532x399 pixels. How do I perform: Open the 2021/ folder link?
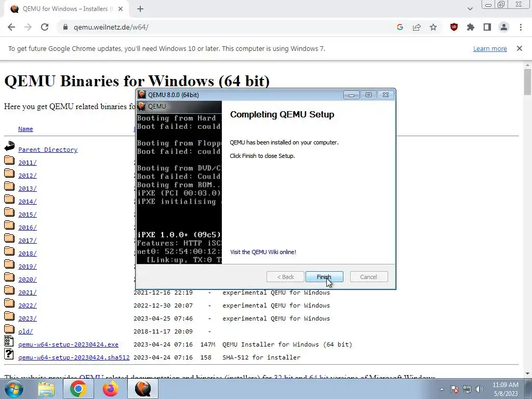coord(28,292)
